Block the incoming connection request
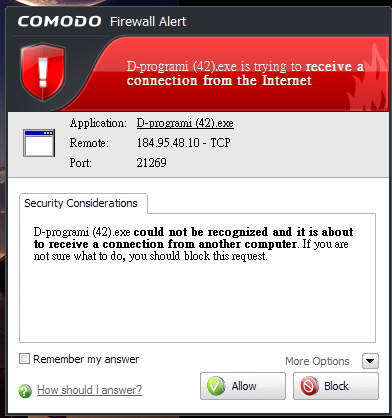The width and height of the screenshot is (392, 418). point(336,386)
